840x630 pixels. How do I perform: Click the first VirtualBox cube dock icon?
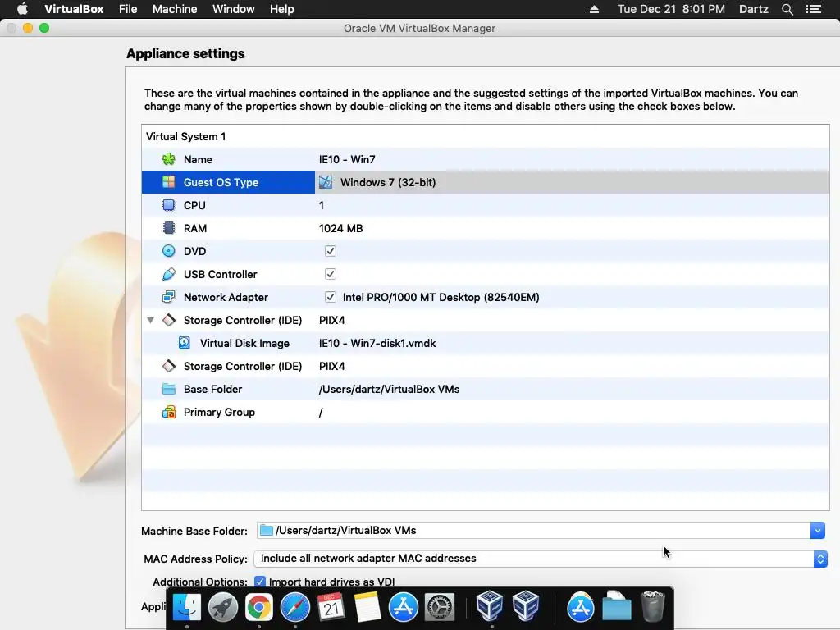490,606
